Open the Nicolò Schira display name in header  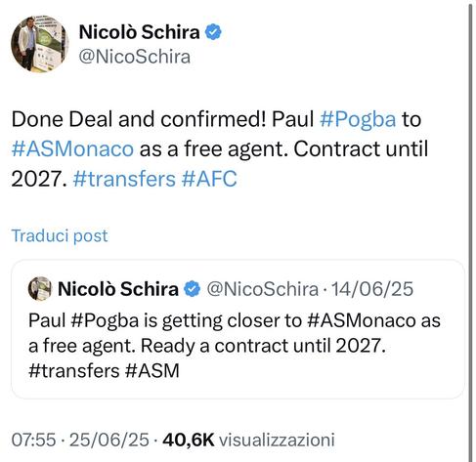[139, 32]
